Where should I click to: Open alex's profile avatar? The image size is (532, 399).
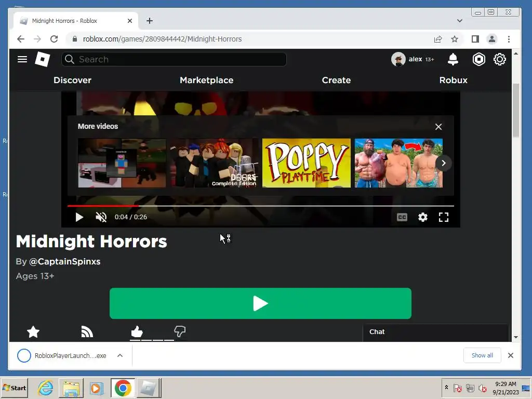pyautogui.click(x=398, y=59)
